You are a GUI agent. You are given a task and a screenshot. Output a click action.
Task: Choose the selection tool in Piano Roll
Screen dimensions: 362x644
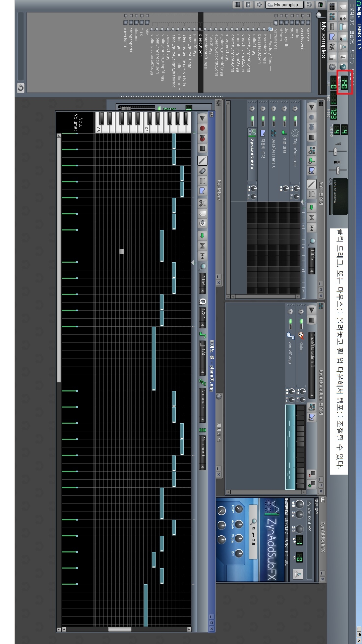click(x=202, y=181)
